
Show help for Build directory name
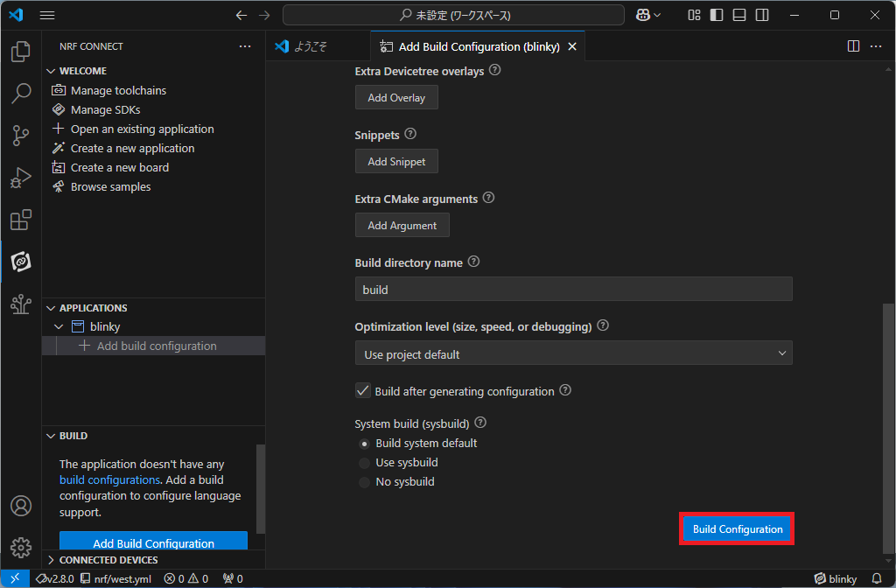tap(473, 262)
